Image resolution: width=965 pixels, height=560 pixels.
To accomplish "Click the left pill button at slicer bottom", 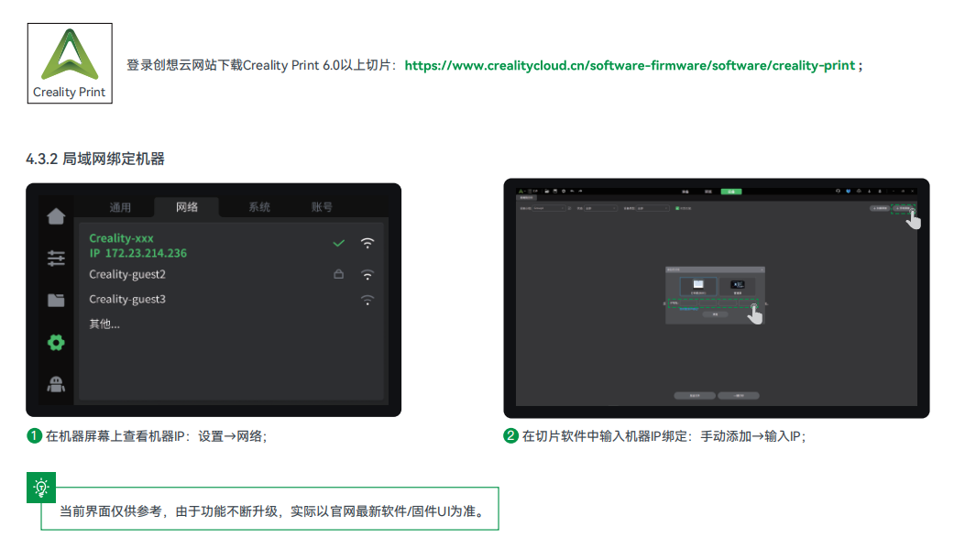I will point(695,396).
